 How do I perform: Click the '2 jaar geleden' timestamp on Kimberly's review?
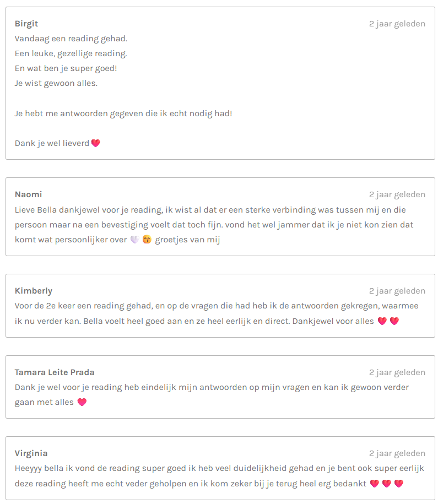(x=397, y=291)
